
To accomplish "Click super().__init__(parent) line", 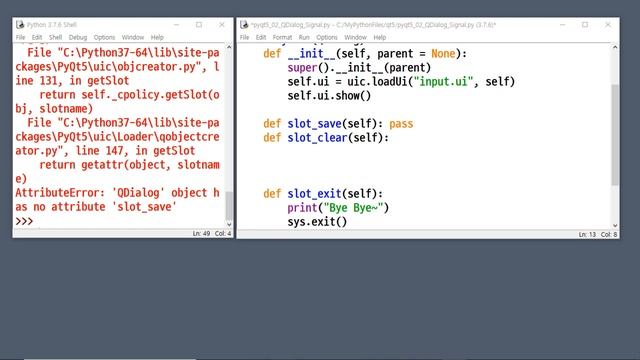I will [359, 68].
